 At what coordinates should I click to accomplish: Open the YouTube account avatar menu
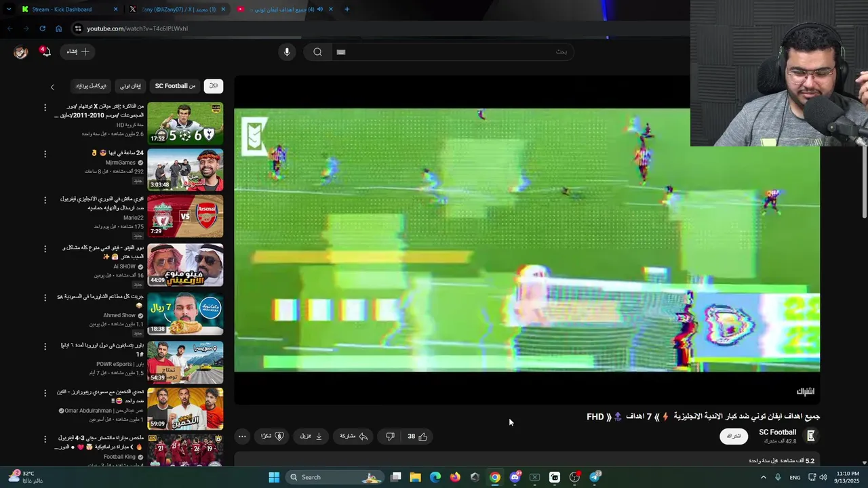pyautogui.click(x=21, y=52)
